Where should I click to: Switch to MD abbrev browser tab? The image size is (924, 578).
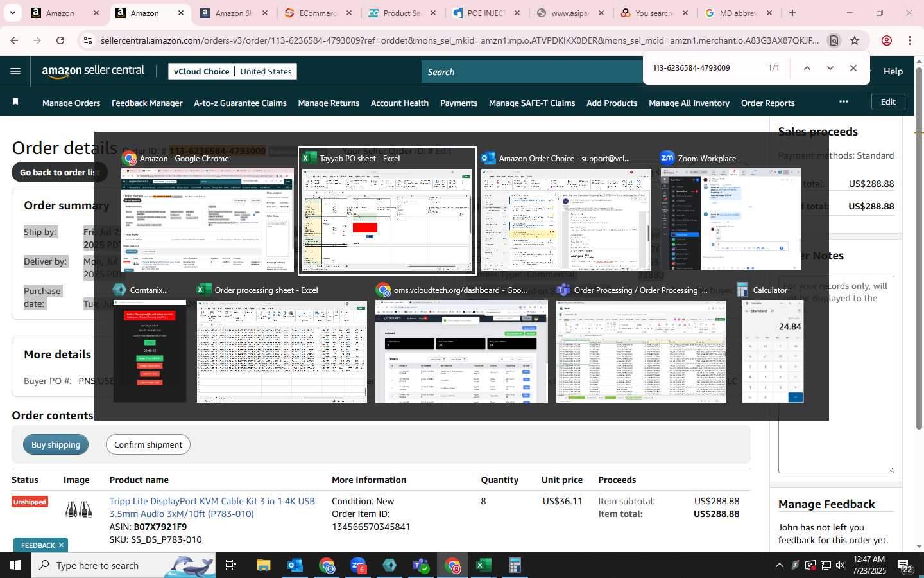[738, 13]
